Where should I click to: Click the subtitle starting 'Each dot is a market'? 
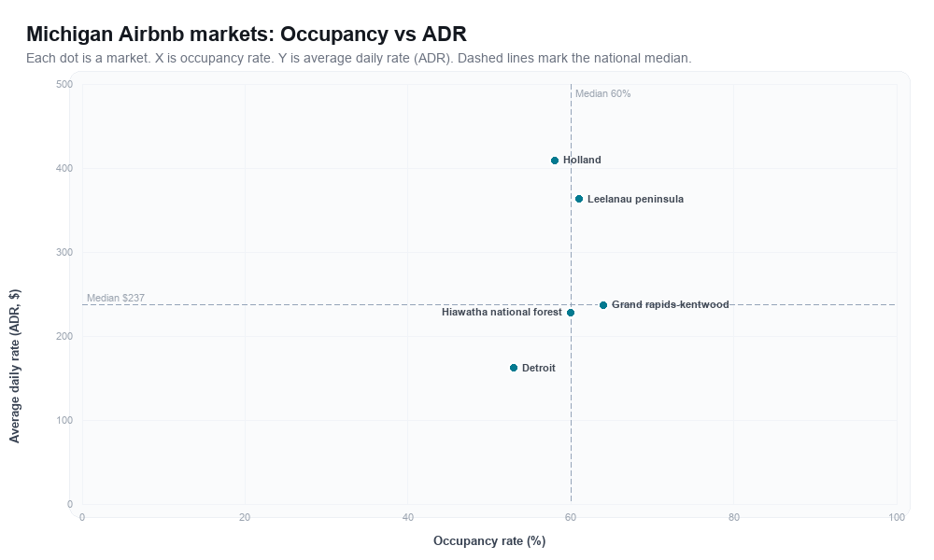tap(359, 58)
